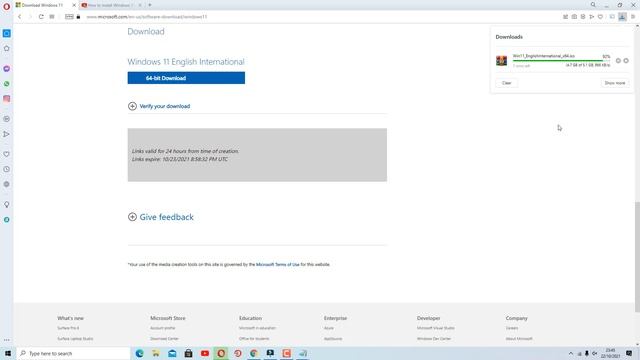Open the VPN badge in the address bar
Screen dimensions: 640x360
click(x=69, y=17)
